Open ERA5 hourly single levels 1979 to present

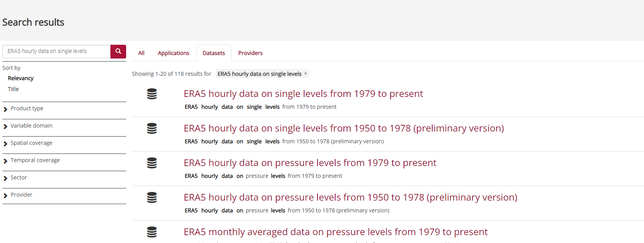pyautogui.click(x=303, y=94)
